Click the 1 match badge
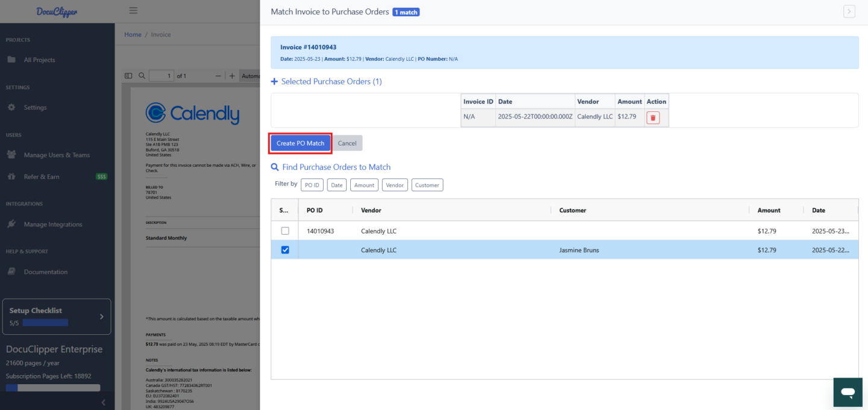This screenshot has width=868, height=410. coord(406,12)
